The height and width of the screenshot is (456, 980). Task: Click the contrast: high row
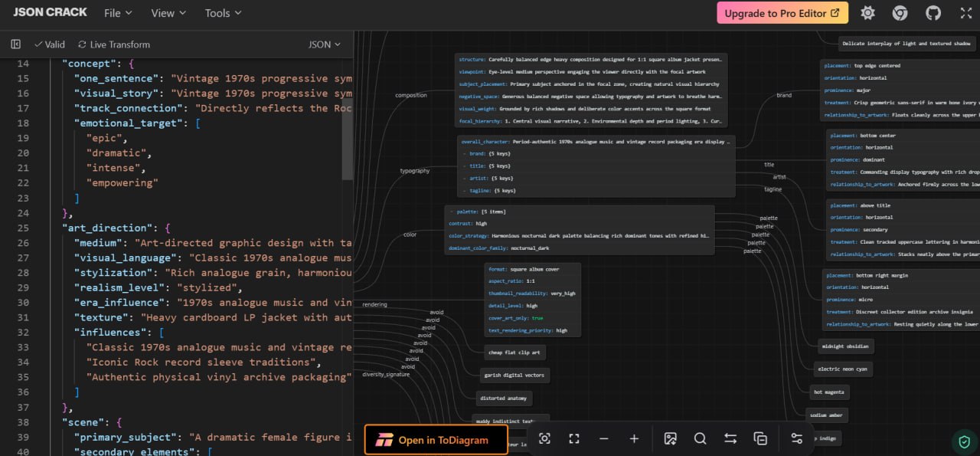pos(580,224)
